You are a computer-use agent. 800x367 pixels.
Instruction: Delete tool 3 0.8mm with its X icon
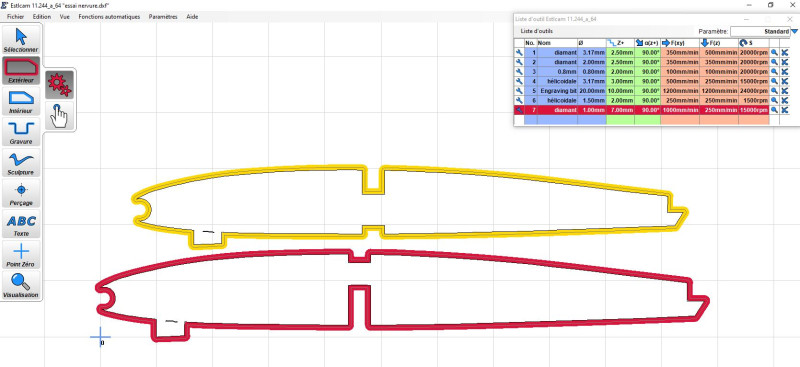(785, 71)
